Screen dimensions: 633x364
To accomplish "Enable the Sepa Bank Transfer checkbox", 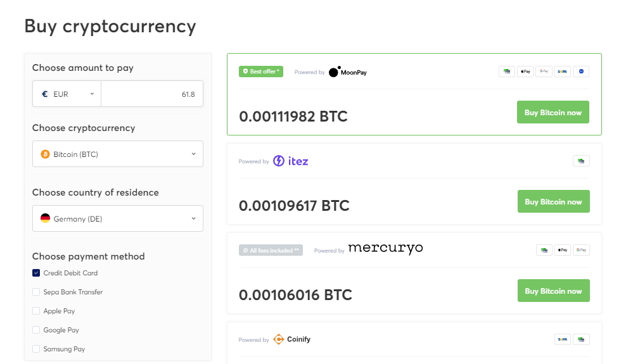I will click(36, 292).
